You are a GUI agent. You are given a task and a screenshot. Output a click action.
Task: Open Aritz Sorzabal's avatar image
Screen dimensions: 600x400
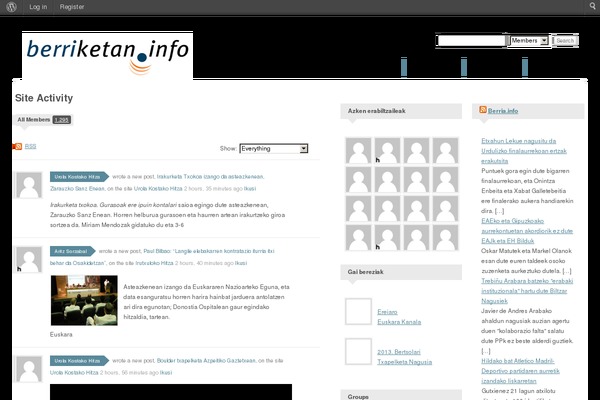click(x=29, y=260)
